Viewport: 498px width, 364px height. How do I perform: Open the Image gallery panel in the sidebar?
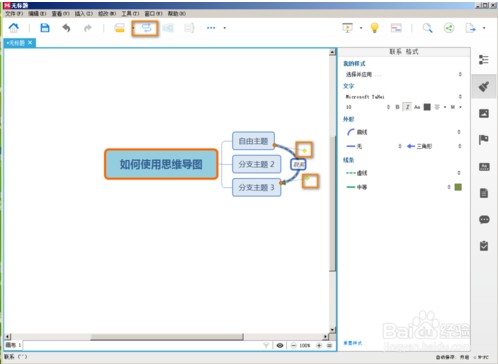point(484,113)
